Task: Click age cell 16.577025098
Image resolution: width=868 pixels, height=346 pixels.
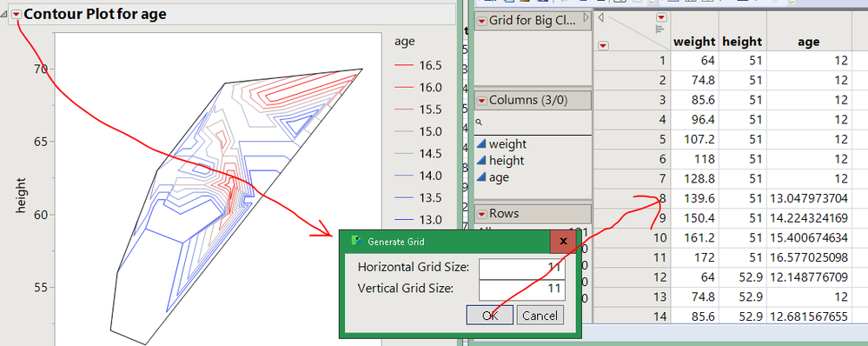Action: pos(809,258)
